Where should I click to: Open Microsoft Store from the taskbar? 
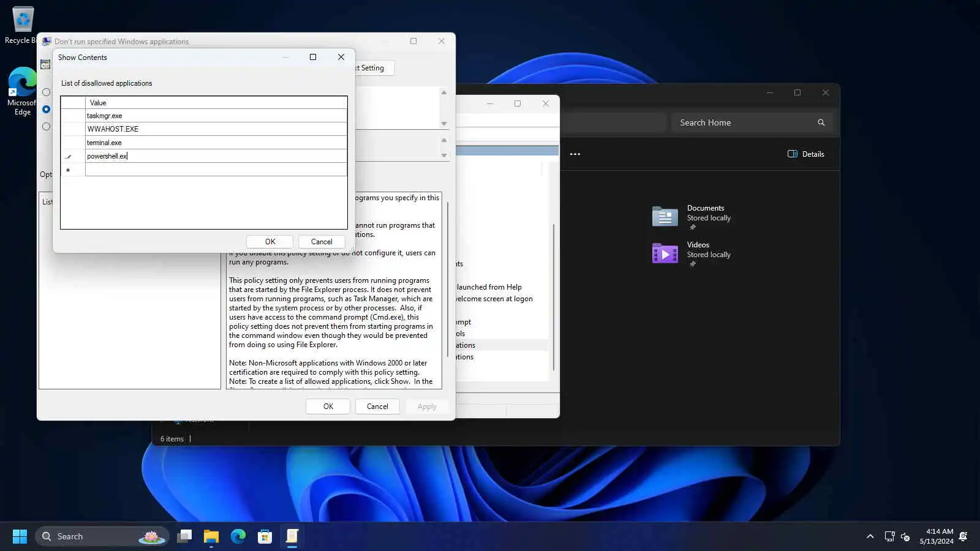pyautogui.click(x=265, y=537)
